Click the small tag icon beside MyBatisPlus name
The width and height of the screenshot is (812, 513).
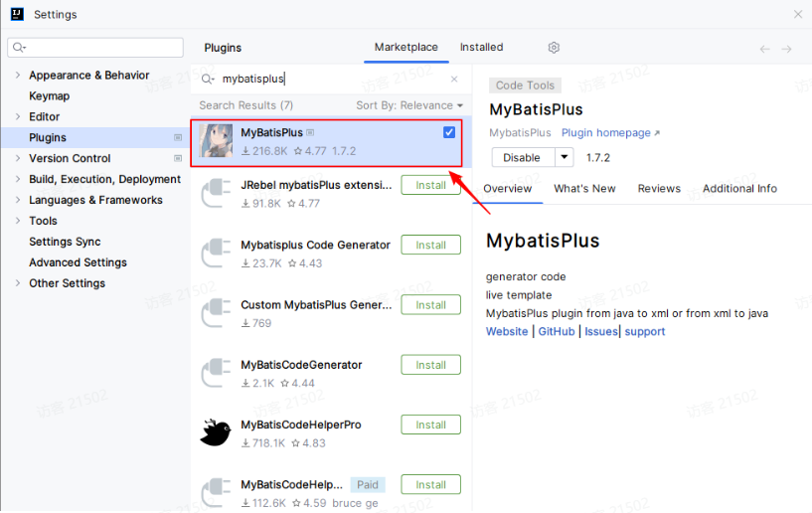pos(310,132)
